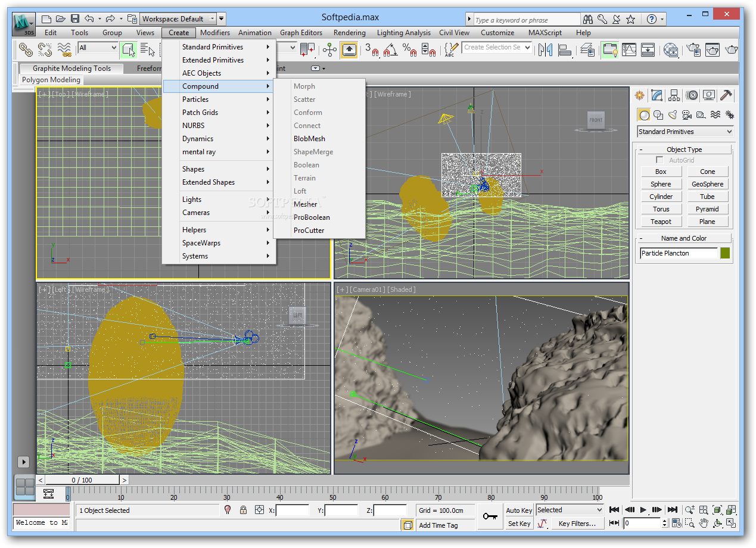Open the Undo history arrow

pyautogui.click(x=99, y=19)
